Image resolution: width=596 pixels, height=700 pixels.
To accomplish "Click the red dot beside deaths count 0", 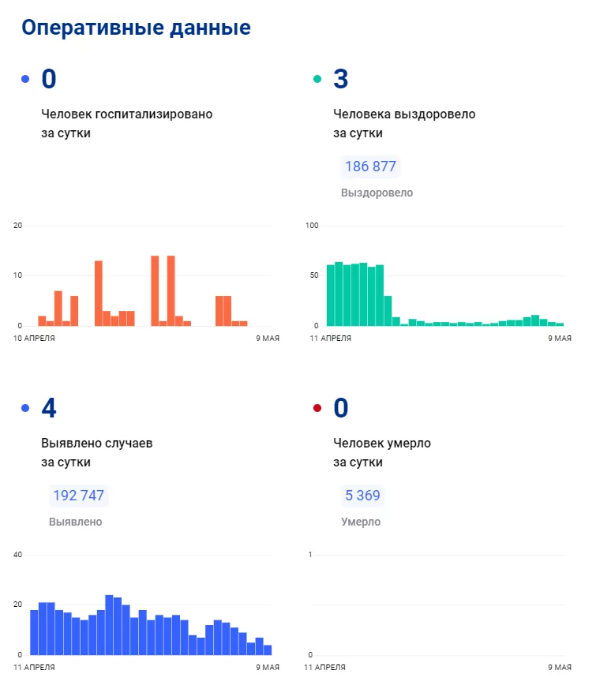I will (x=317, y=408).
